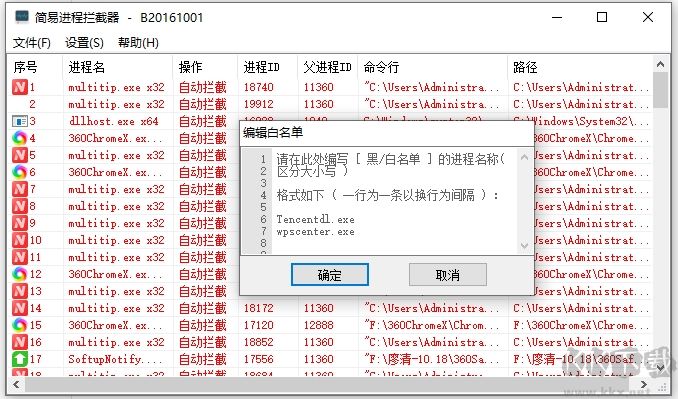Click the 360ChromeX icon in row 15
This screenshot has width=678, height=399.
click(19, 325)
